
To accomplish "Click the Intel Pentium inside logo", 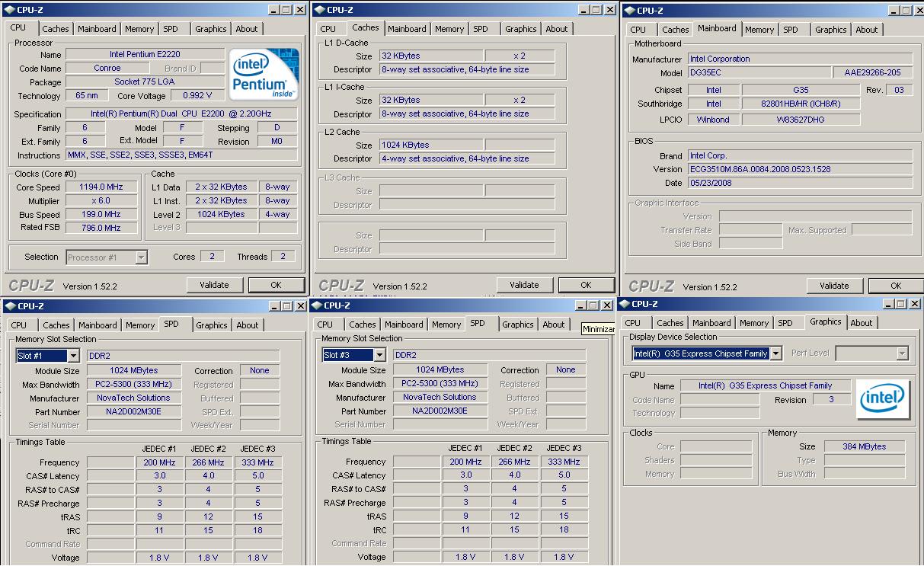I will pos(264,74).
